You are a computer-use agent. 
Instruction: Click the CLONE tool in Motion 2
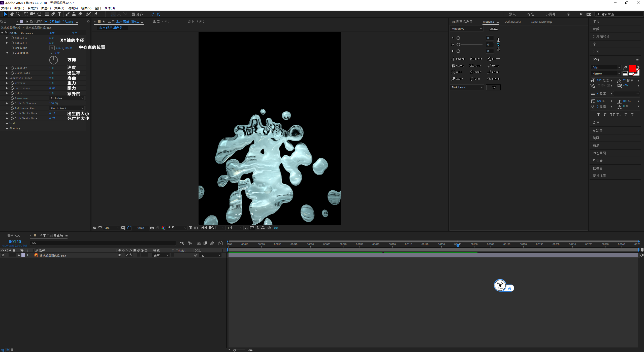458,65
